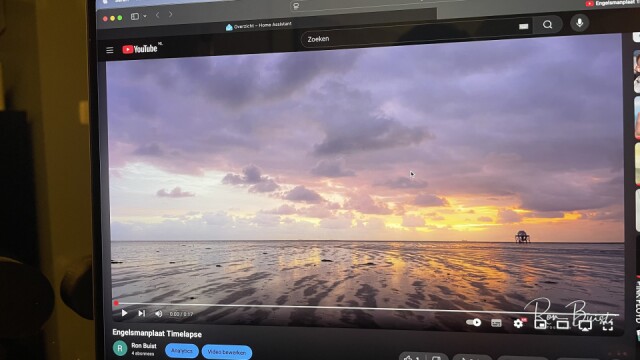Click the Video bewerken button
640x360 pixels.
coord(227,352)
